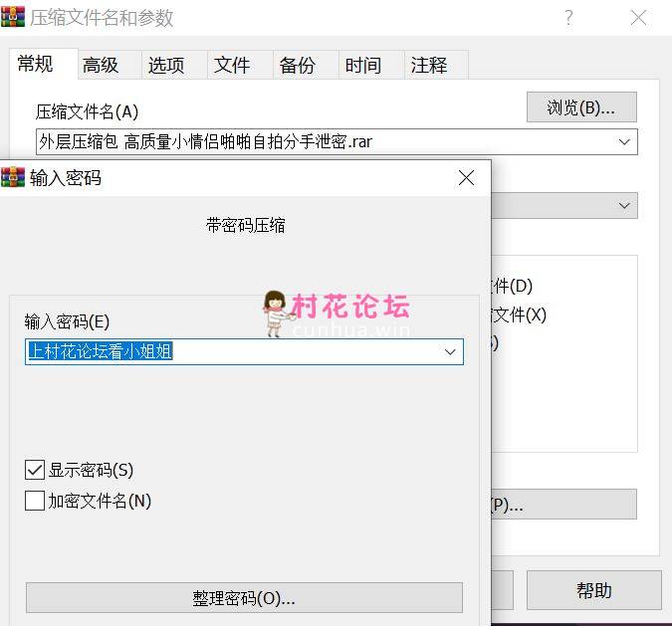Switch to the 高级 tab
Viewport: 672px width, 626px height.
[101, 66]
